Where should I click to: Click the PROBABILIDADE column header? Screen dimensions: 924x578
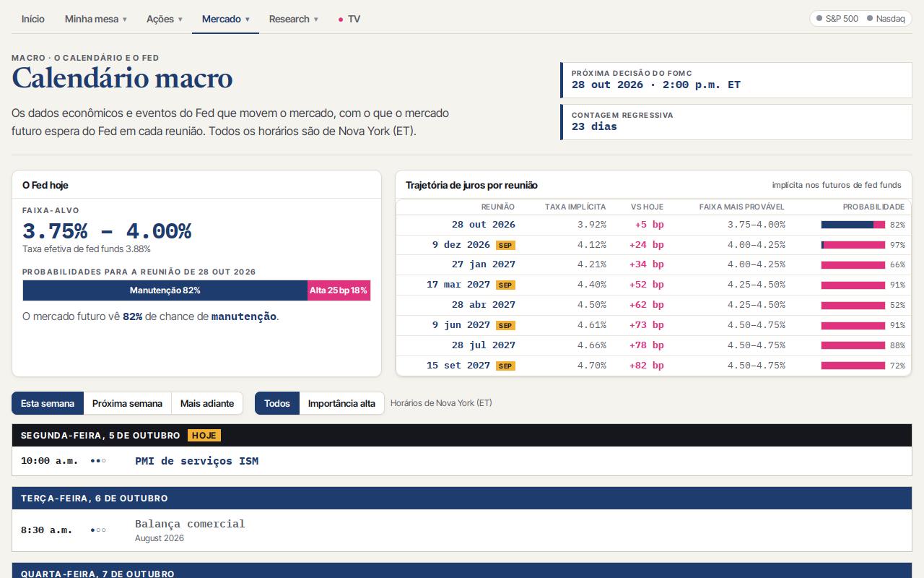(873, 207)
